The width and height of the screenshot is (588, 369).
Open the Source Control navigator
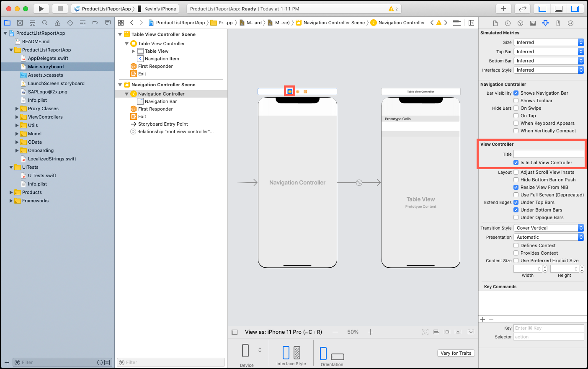click(x=20, y=23)
